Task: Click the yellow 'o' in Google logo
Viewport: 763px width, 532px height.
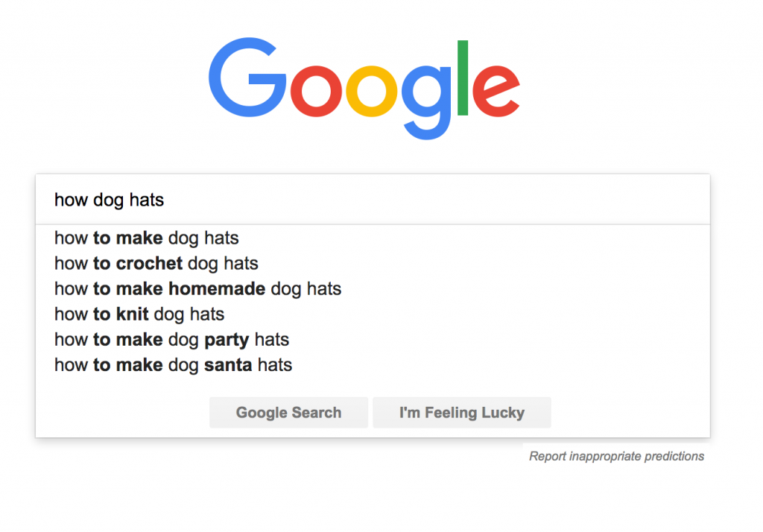Action: [372, 91]
